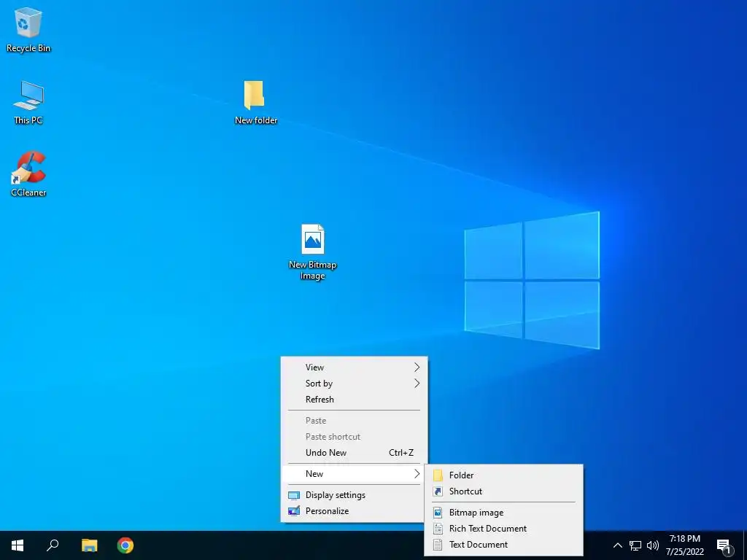Select the CCleaner shortcut icon

click(x=28, y=174)
